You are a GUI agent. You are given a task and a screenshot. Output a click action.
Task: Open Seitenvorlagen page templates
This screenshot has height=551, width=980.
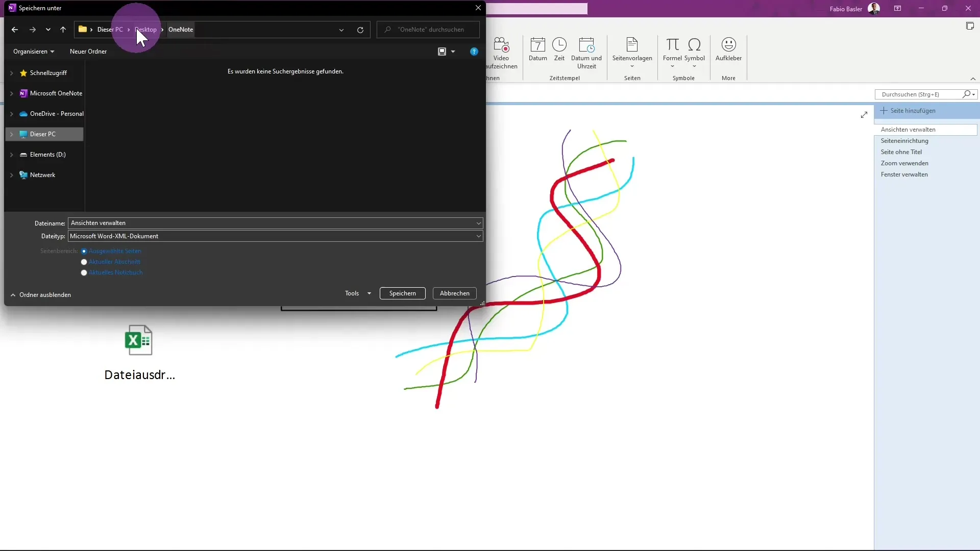(632, 53)
